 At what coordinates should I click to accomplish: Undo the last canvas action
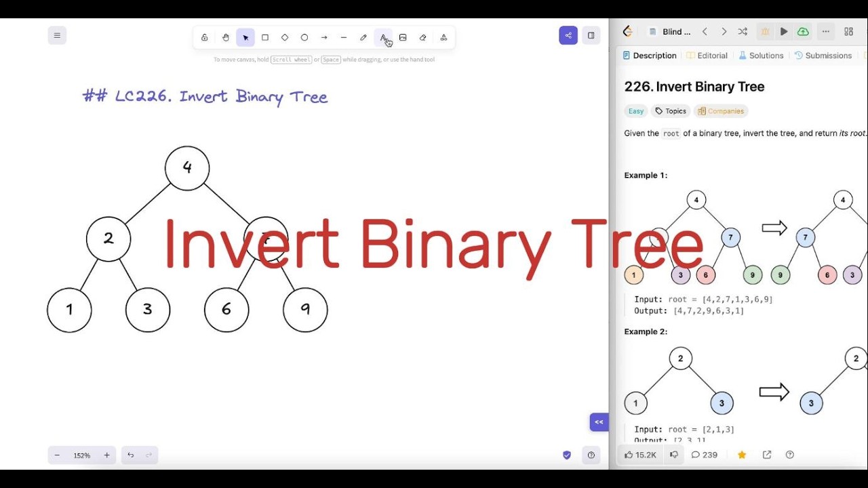[131, 455]
